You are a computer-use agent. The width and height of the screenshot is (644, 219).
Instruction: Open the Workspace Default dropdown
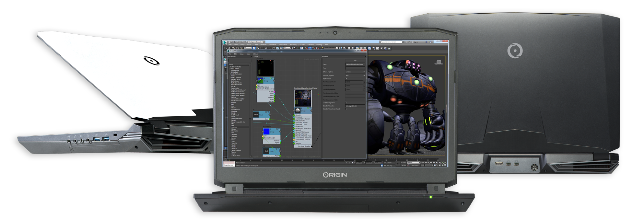(256, 42)
